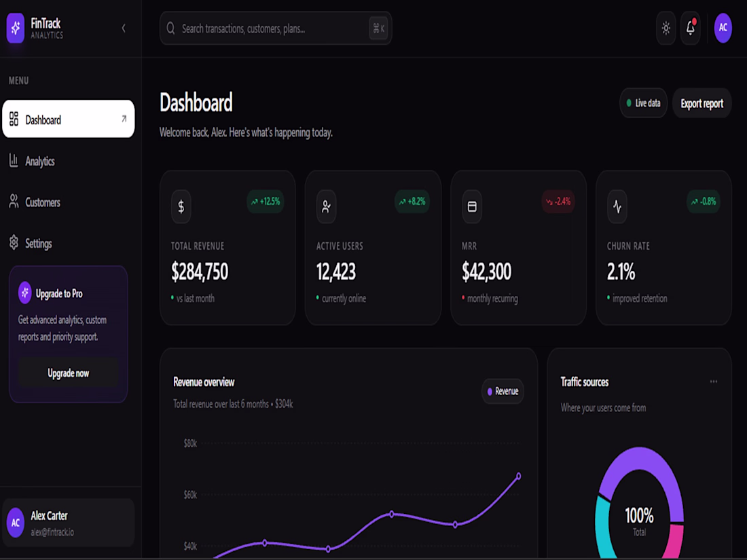Viewport: 747px width, 560px height.
Task: Click the +12.5% revenue trend badge
Action: point(266,202)
